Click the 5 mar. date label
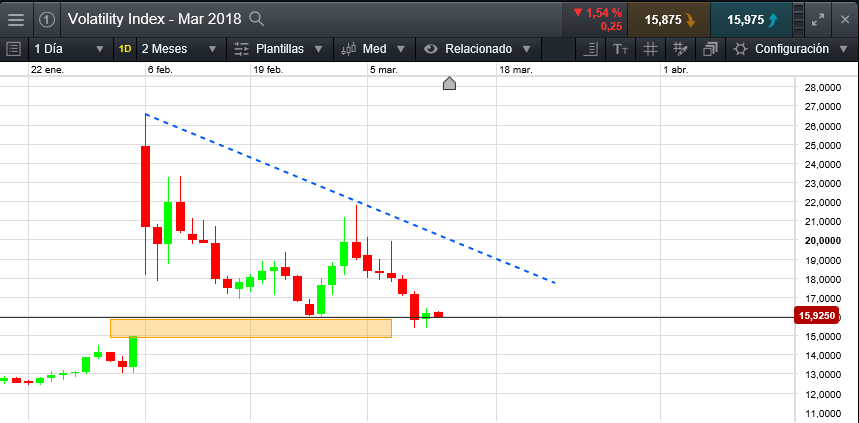859x423 pixels. pyautogui.click(x=384, y=70)
